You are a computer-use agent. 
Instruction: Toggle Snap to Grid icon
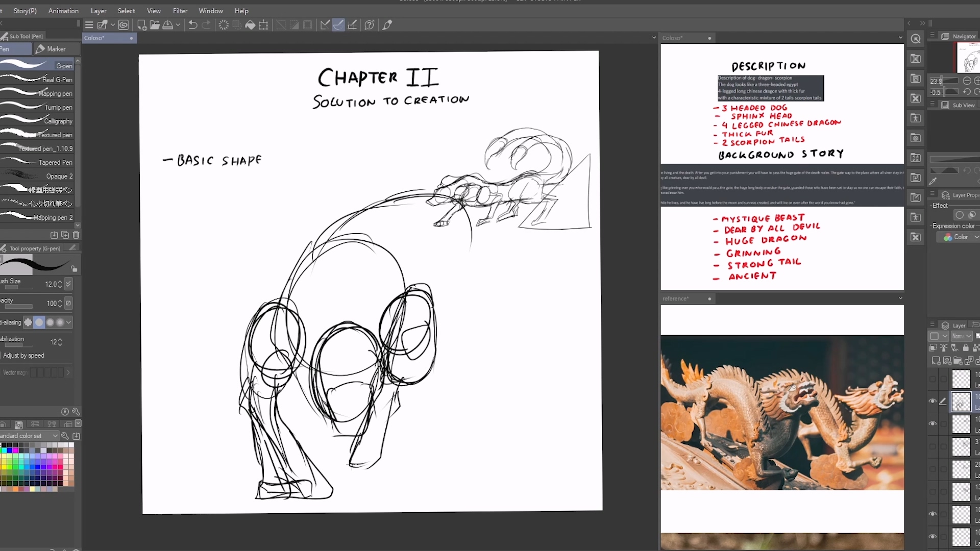pyautogui.click(x=352, y=24)
